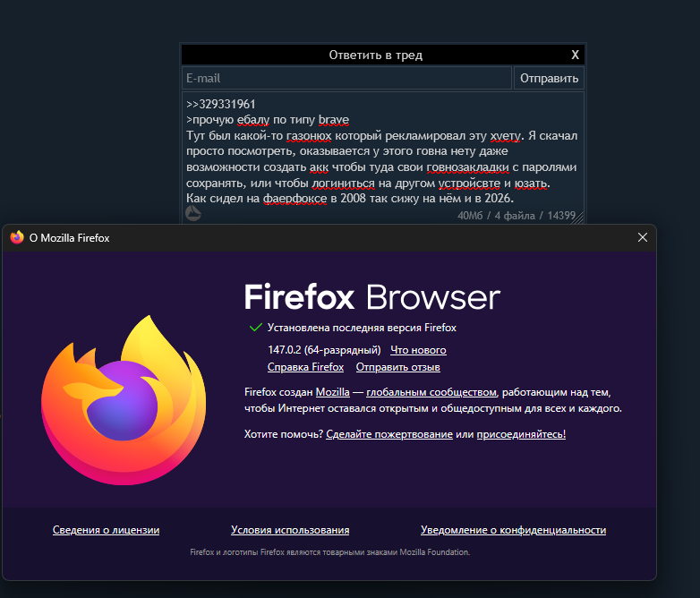The width and height of the screenshot is (700, 598).
Task: Click the word 'brave' in the quoted line
Action: point(334,120)
